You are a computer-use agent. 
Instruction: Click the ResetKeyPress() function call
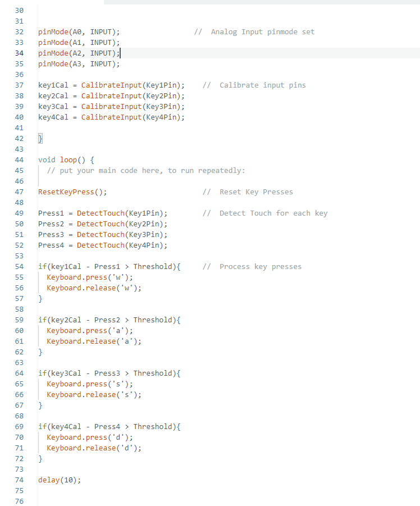[72, 192]
